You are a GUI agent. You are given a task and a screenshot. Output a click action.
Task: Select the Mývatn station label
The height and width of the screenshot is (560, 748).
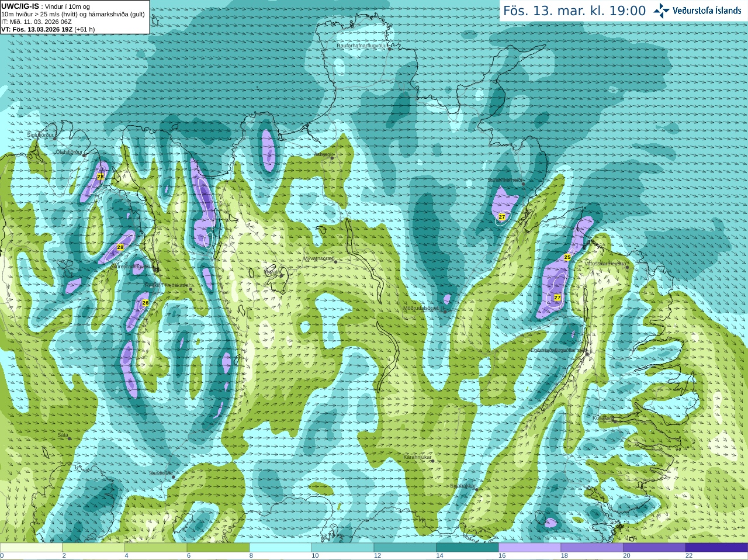[x=272, y=272]
